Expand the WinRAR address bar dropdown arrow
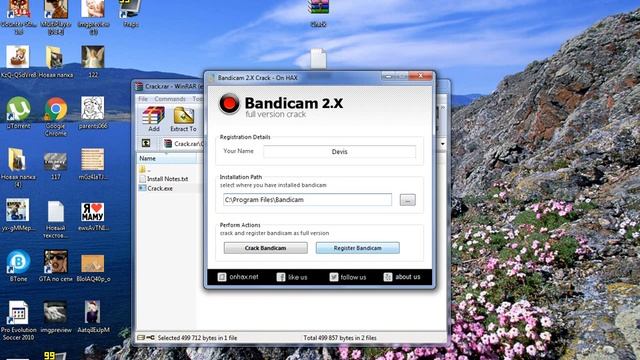This screenshot has width=640, height=360. pyautogui.click(x=442, y=144)
